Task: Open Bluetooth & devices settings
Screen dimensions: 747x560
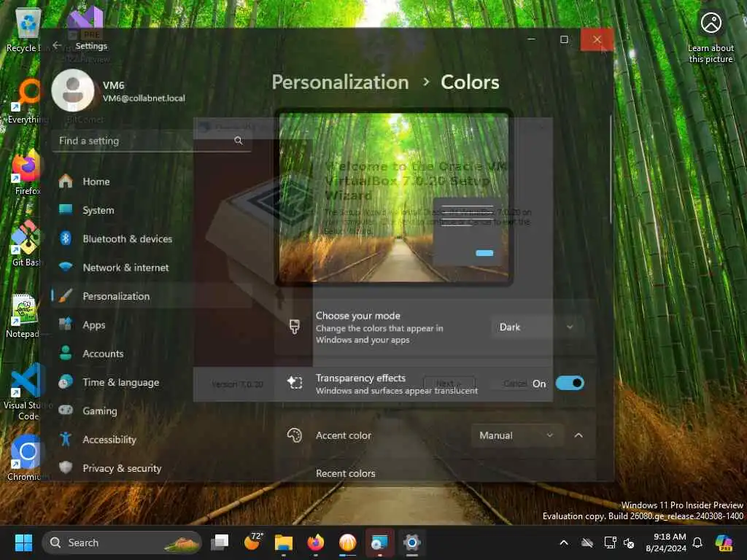Action: click(x=152, y=238)
